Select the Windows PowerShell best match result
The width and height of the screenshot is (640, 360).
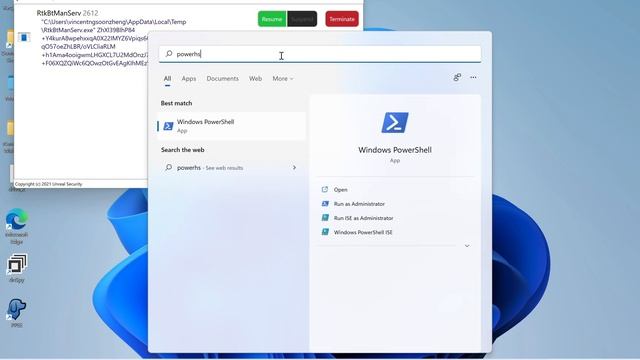[231, 126]
